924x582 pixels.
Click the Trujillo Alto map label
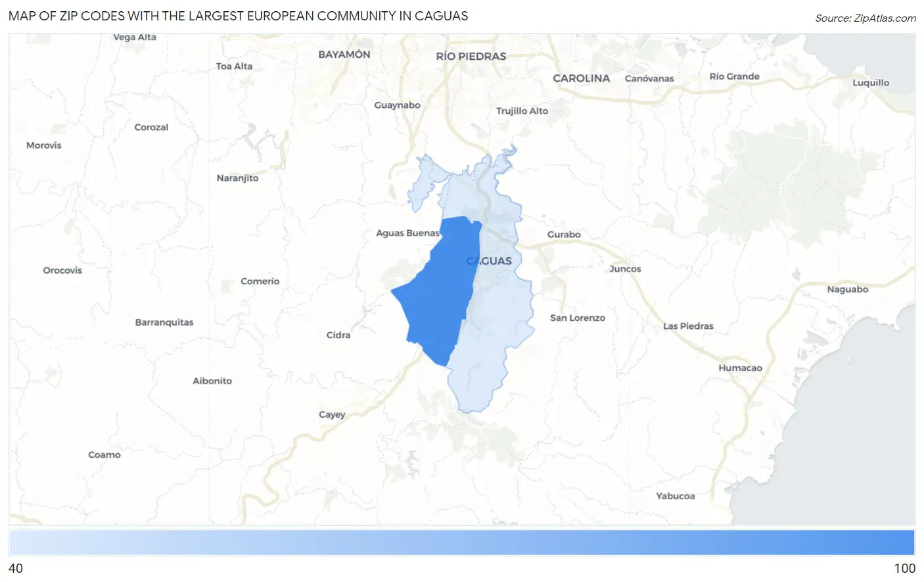[x=522, y=111]
